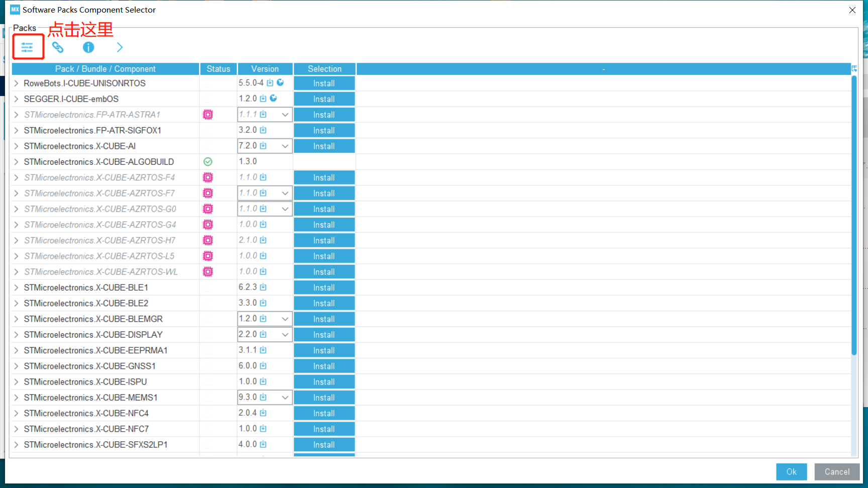Install the X-CUBE-NFC7 pack
The width and height of the screenshot is (868, 488).
324,429
